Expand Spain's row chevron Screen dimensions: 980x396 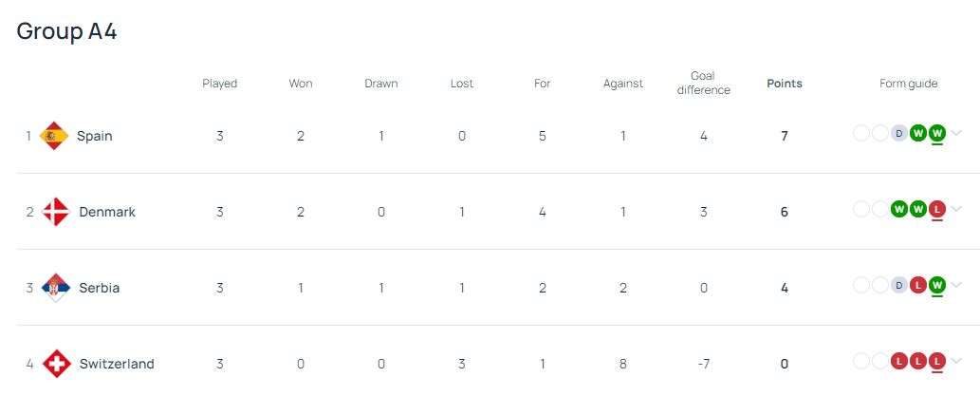click(956, 133)
